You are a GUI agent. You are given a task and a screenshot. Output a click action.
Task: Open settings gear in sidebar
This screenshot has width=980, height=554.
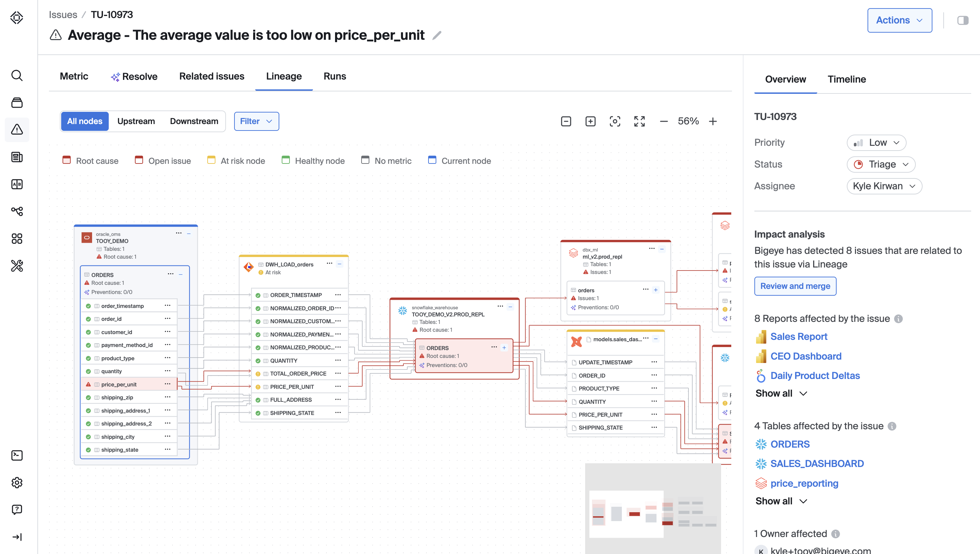[x=17, y=483]
